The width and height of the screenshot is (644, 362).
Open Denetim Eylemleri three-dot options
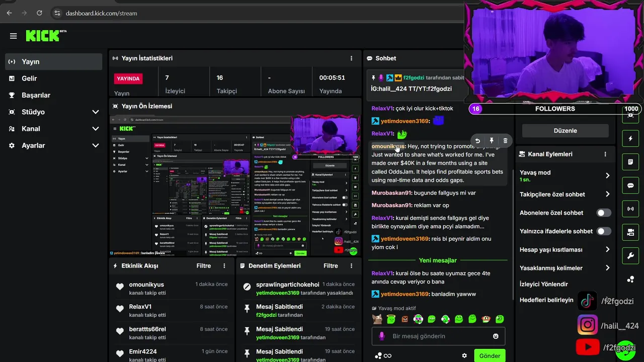coord(351,265)
